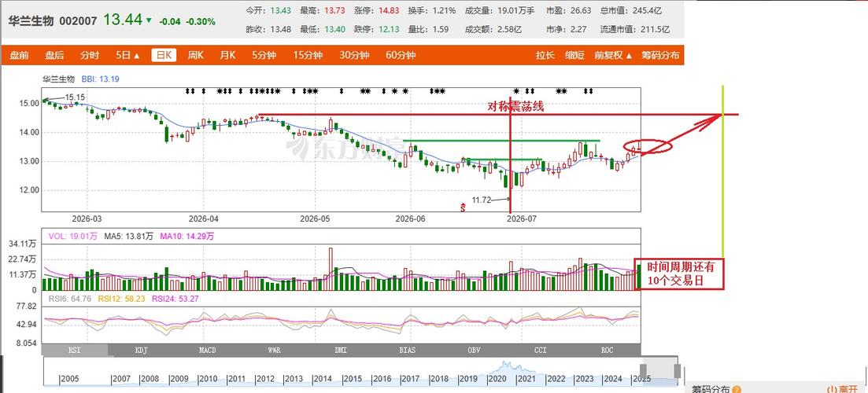Click year 2015 on the overview timeline

(x=352, y=379)
